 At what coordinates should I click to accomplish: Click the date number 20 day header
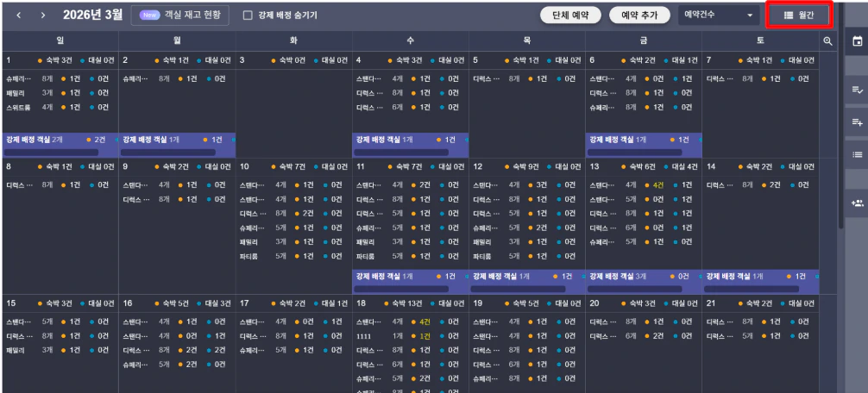[x=644, y=303]
